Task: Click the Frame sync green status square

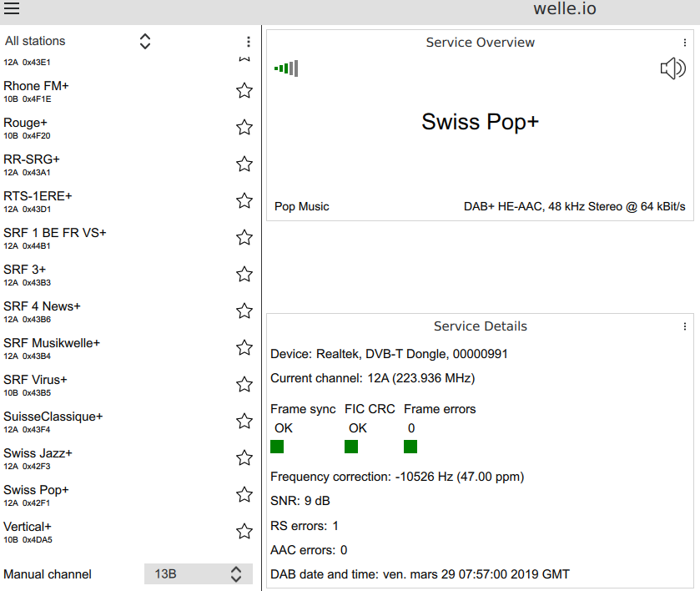Action: [x=277, y=447]
